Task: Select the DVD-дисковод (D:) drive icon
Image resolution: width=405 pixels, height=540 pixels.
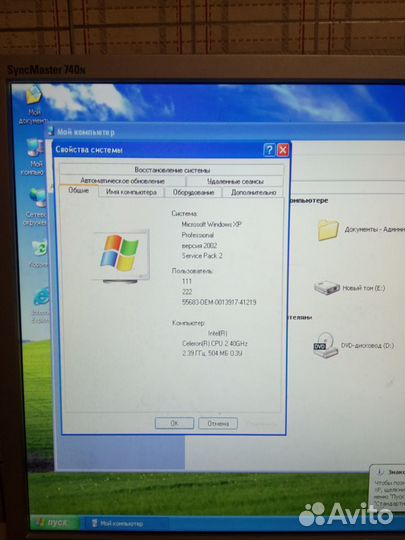Action: 325,345
